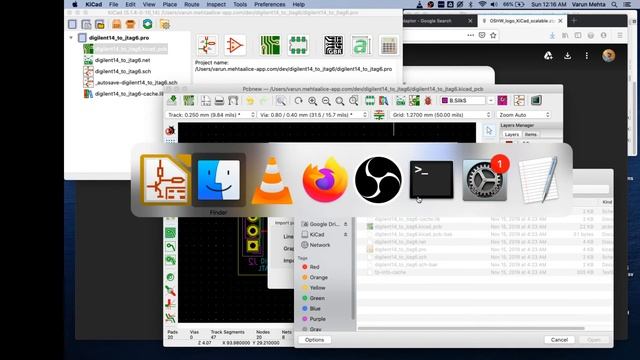640x360 pixels.
Task: Click the Firefox bookmark star icon
Action: click(493, 35)
